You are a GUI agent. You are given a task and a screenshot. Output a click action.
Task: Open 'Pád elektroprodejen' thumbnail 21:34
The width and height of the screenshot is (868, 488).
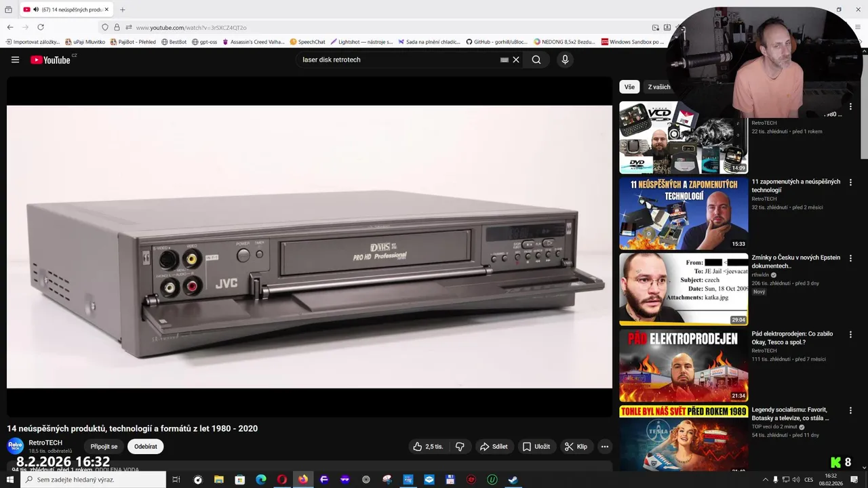[684, 366]
